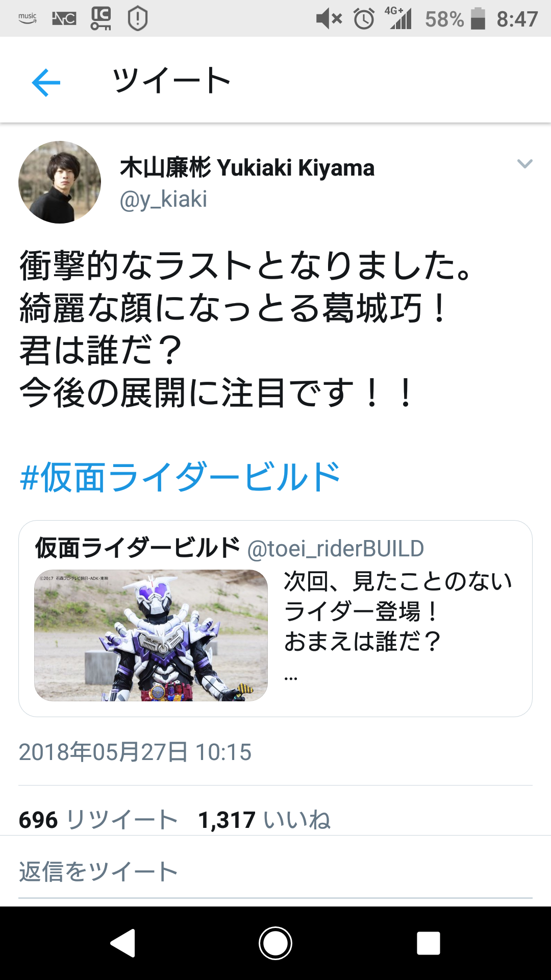View the 1,317 likes list
Screen dimensions: 551x980
pos(264,820)
